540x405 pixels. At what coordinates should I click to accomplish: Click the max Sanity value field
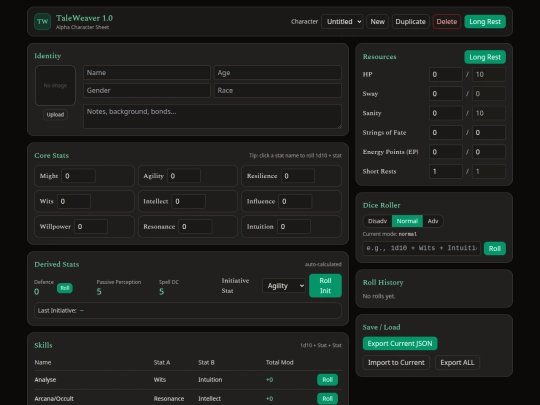tap(489, 113)
